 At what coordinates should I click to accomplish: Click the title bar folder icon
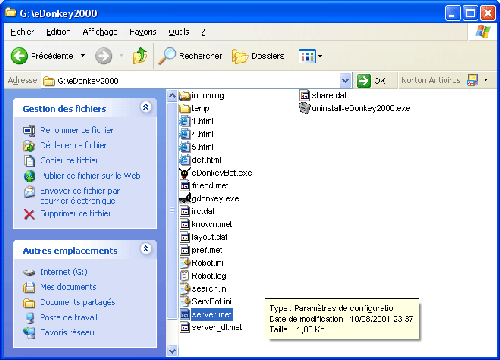coord(10,12)
